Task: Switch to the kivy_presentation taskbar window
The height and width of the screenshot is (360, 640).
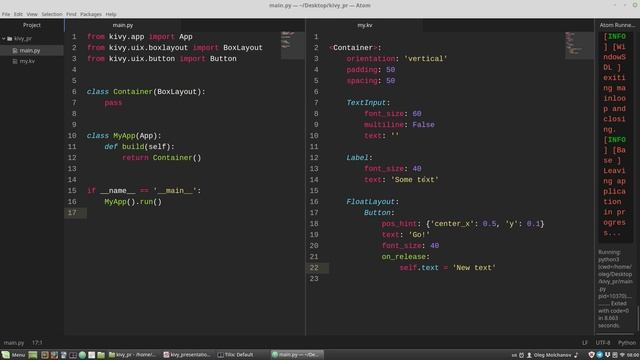Action: [187, 355]
